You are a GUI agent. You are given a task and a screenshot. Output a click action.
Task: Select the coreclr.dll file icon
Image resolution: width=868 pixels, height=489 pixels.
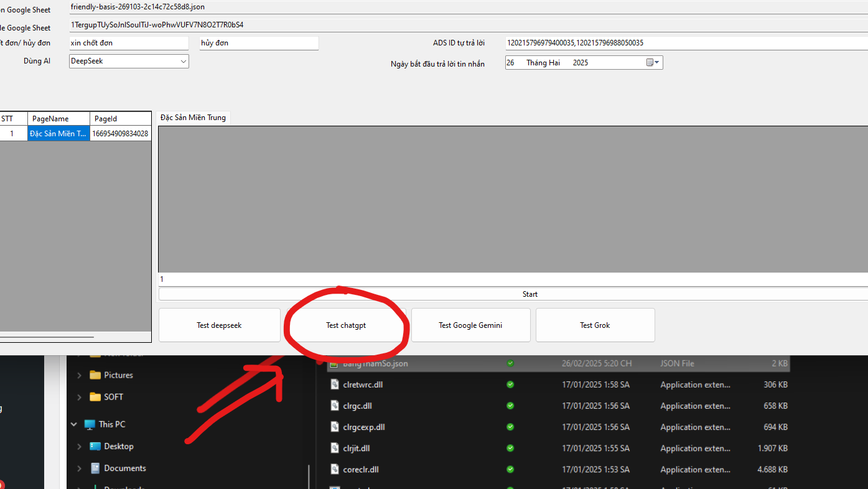[335, 470]
